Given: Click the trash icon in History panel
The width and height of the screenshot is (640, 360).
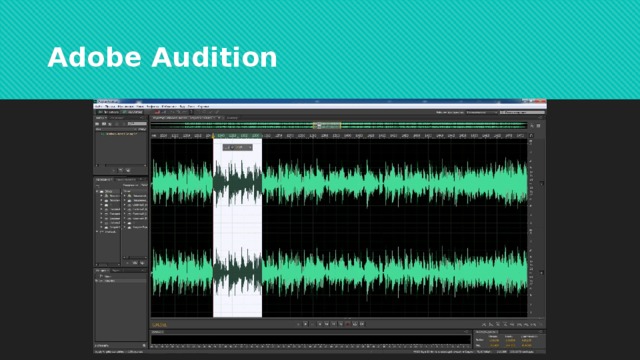Looking at the screenshot, I should click(x=144, y=346).
